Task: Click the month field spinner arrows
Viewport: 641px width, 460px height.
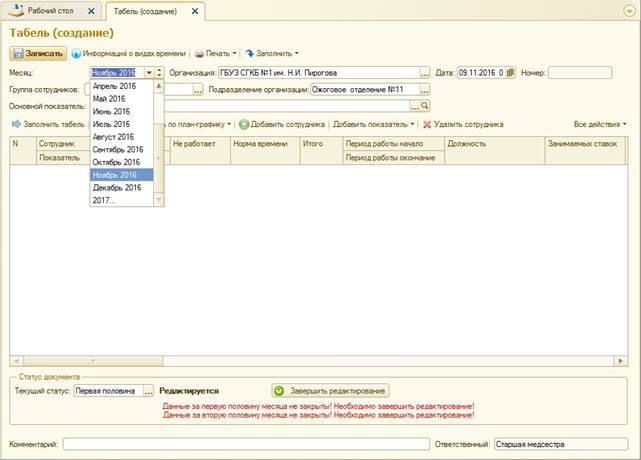Action: click(x=159, y=73)
